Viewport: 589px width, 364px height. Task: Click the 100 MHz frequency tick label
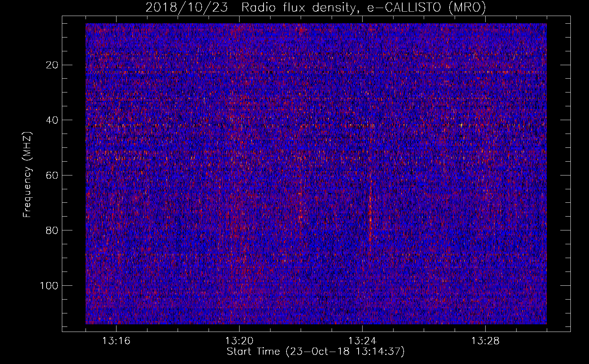point(49,286)
